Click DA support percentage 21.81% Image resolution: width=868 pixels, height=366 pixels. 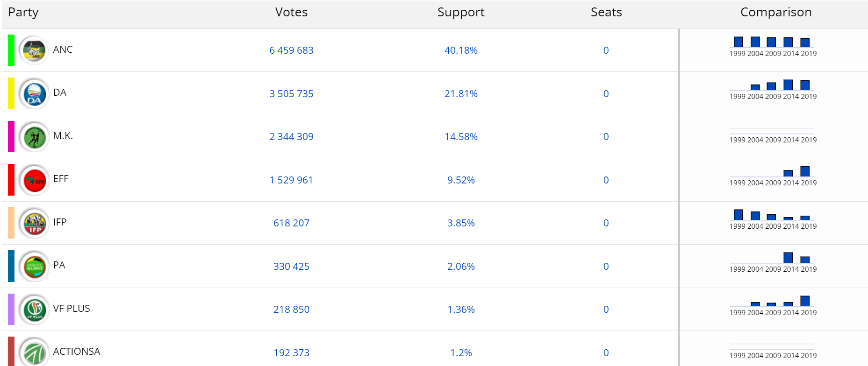coord(461,94)
